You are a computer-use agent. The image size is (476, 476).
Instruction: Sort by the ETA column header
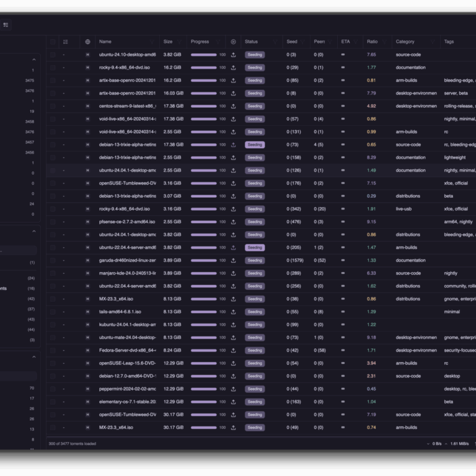[x=345, y=42]
